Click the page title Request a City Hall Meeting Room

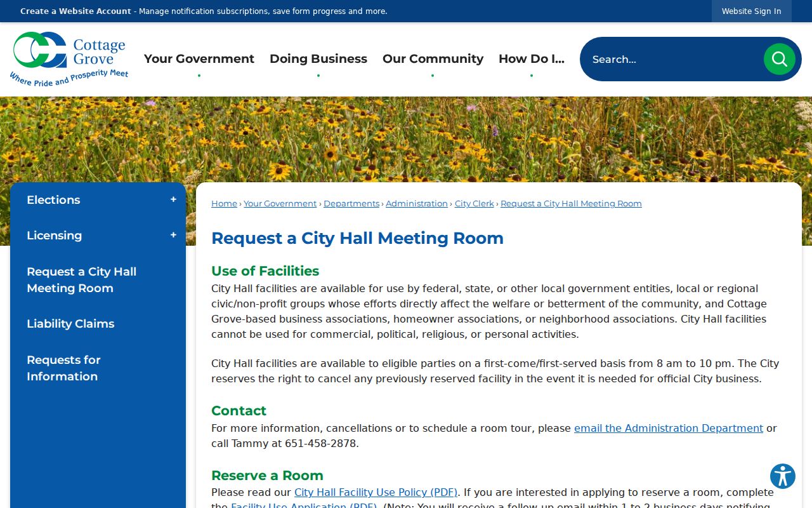(357, 238)
